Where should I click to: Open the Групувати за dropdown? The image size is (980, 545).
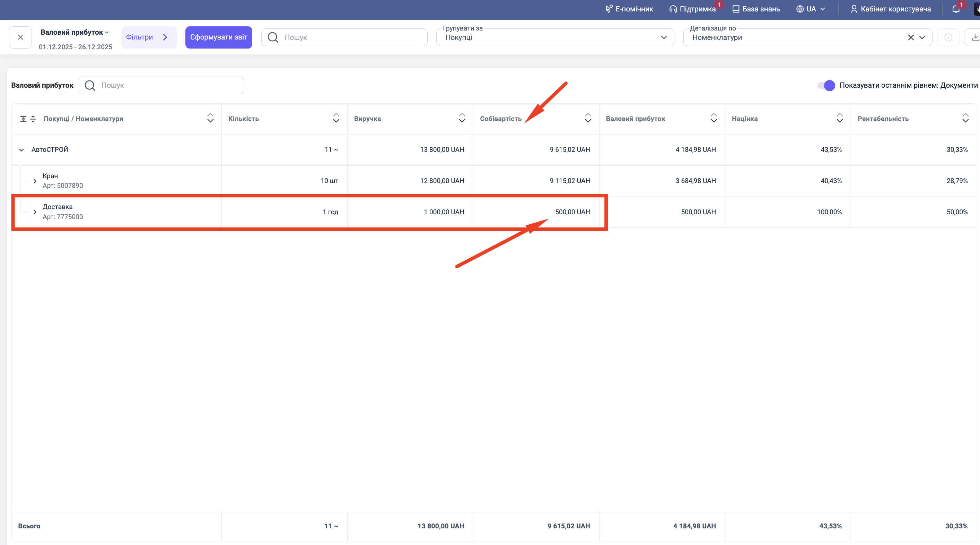[555, 37]
